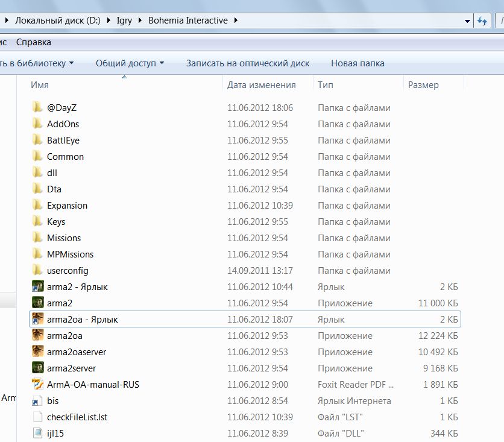The image size is (504, 442).
Task: Click the arma2oa application icon
Action: 37,335
